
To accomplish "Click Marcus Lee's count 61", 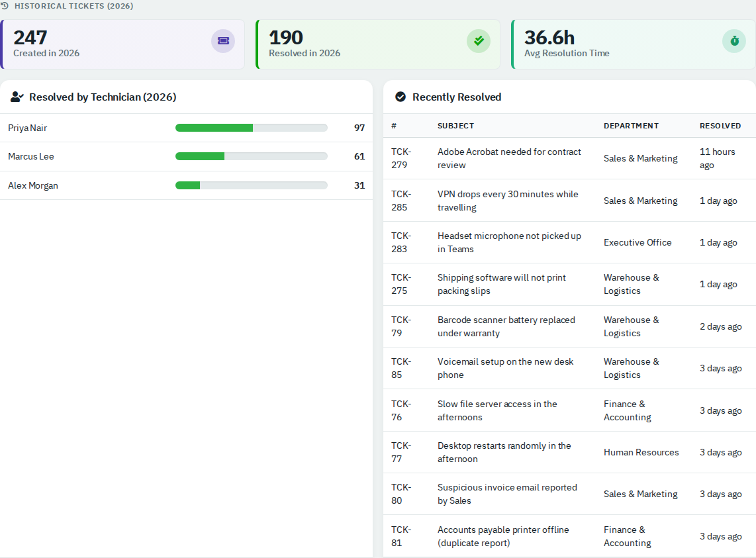I will pyautogui.click(x=359, y=156).
